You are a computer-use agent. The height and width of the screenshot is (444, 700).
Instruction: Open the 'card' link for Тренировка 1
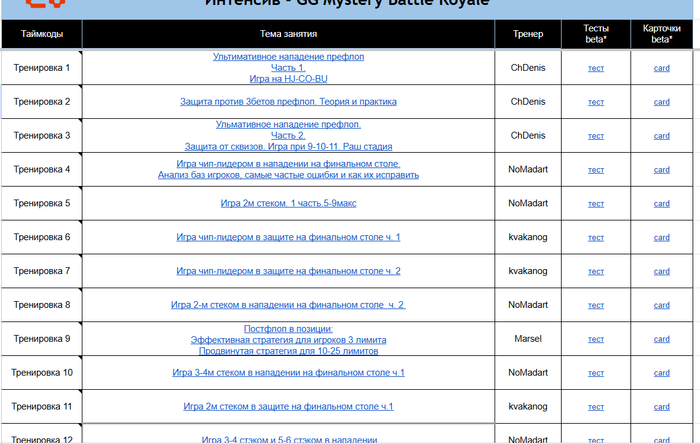tap(661, 68)
